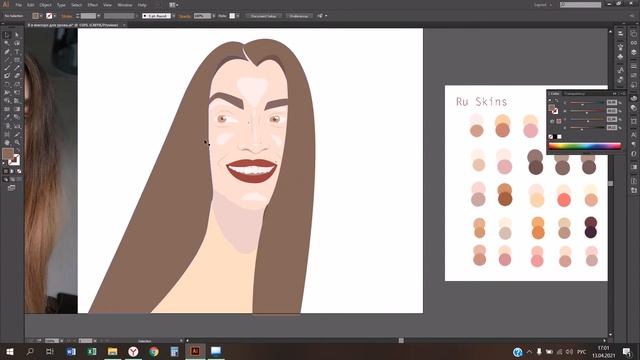Pick the black swatch in Color panel
This screenshot has width=640, height=360.
click(x=555, y=137)
